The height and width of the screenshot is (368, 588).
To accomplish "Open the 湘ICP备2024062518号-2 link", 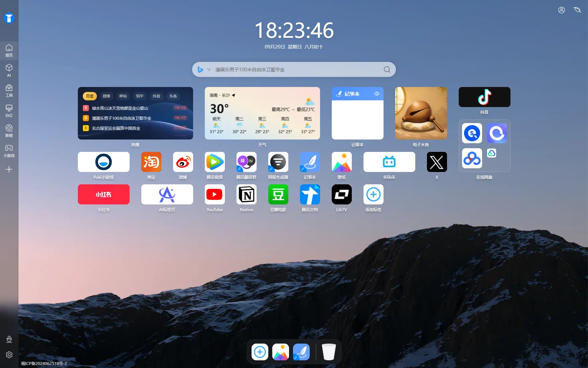I will point(44,363).
